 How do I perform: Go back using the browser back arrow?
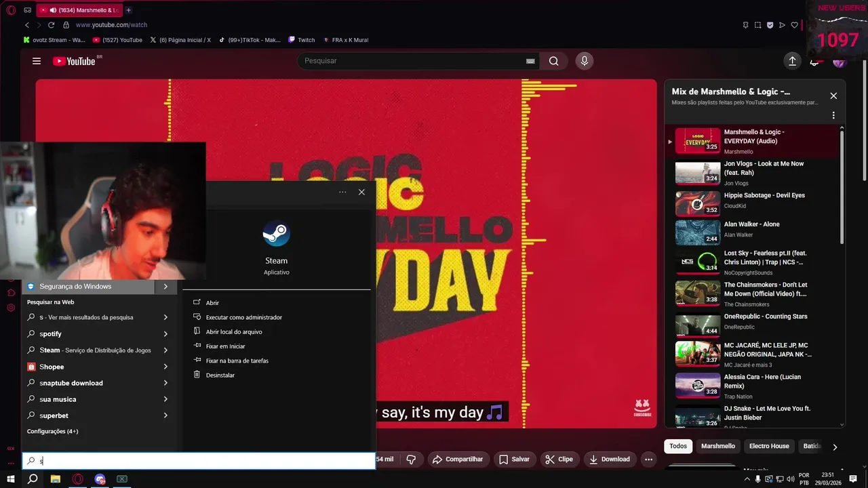pyautogui.click(x=27, y=25)
